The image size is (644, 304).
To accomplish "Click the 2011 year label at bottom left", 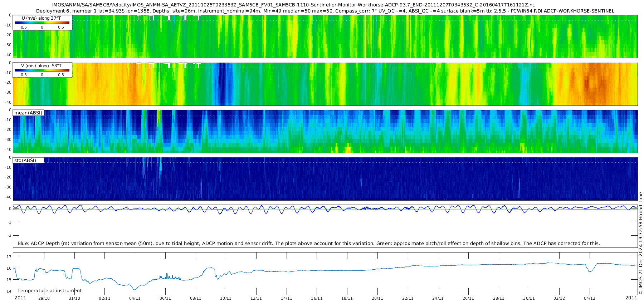I will point(20,298).
